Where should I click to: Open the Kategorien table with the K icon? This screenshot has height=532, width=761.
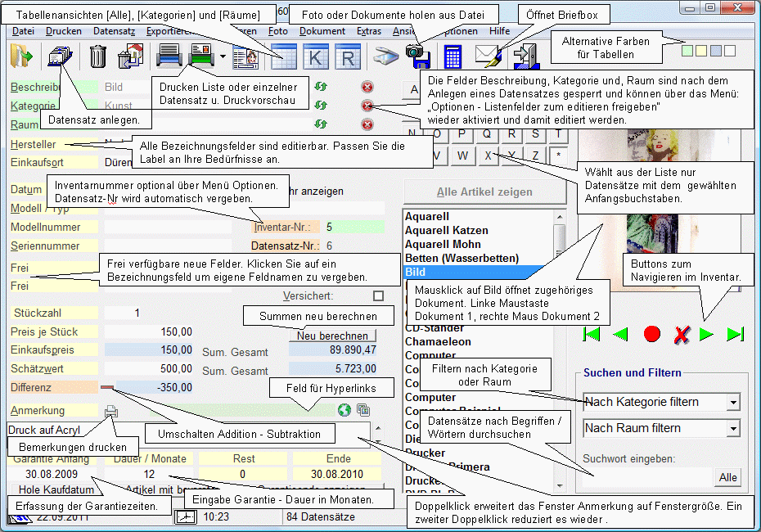[314, 57]
